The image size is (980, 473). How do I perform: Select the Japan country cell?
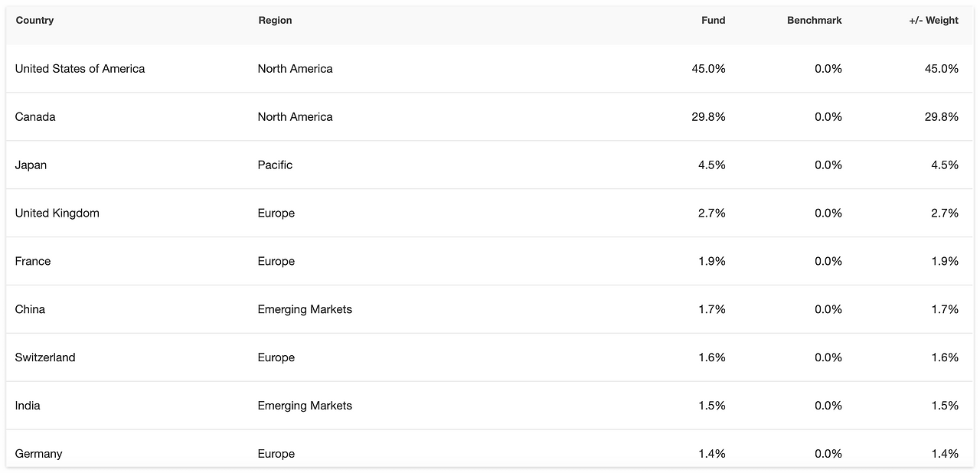[31, 165]
